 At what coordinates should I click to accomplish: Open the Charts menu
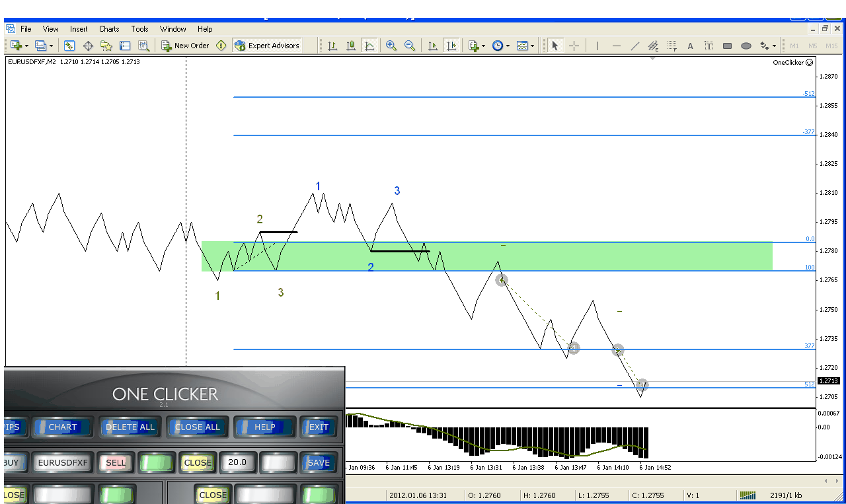(x=109, y=29)
